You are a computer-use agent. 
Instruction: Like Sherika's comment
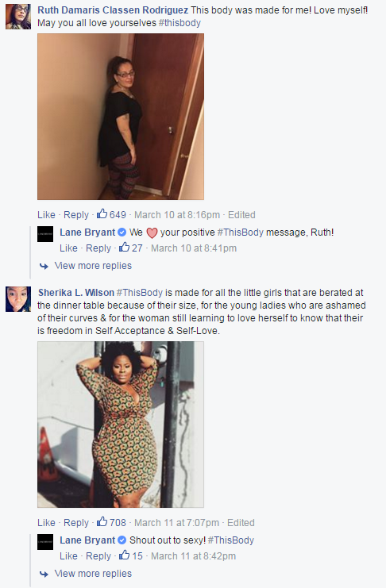[x=46, y=523]
